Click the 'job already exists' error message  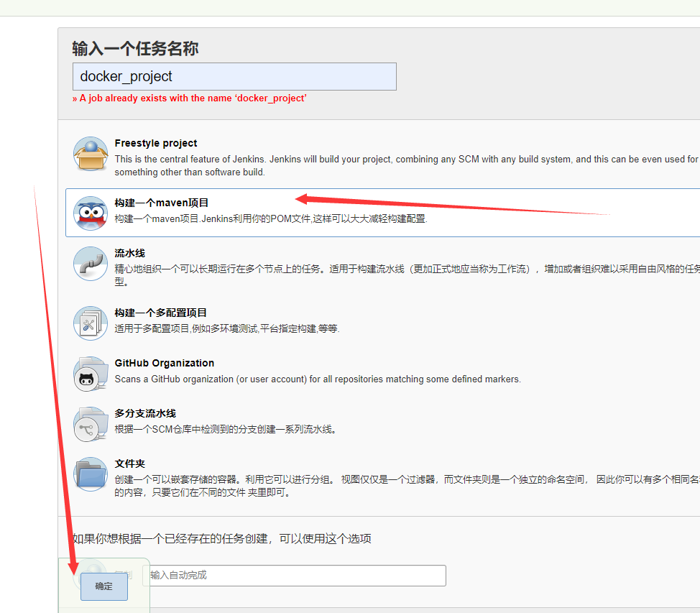[x=189, y=98]
